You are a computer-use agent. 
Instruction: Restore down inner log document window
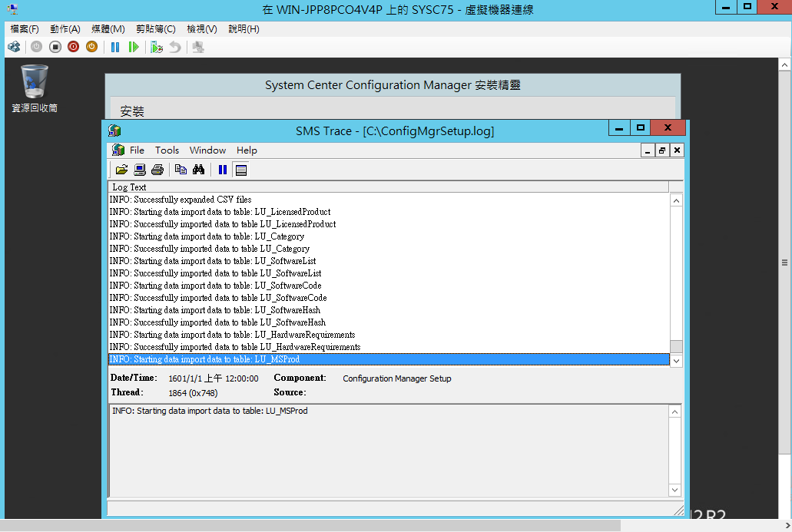click(662, 150)
